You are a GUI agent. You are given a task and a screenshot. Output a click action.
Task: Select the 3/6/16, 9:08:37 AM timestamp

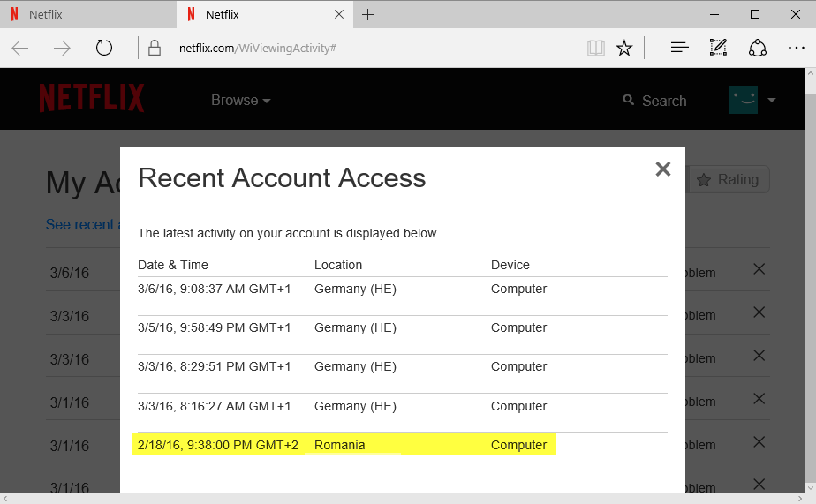click(x=214, y=289)
